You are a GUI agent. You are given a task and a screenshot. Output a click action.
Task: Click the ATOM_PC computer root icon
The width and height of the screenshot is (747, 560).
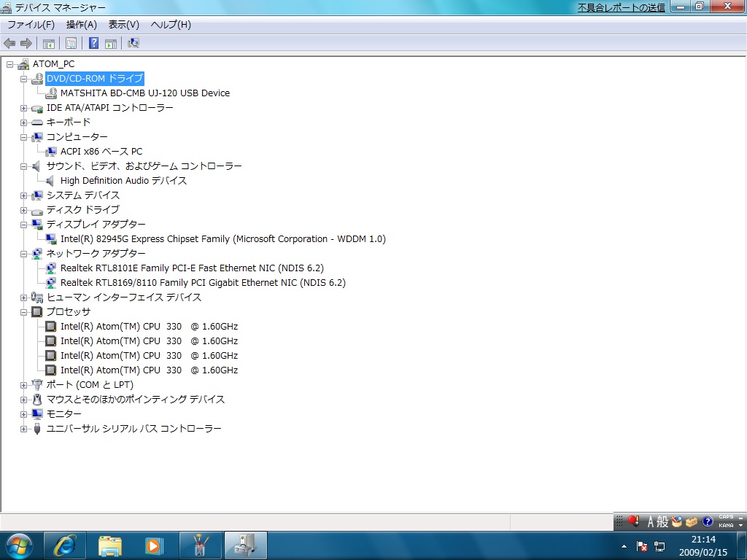tap(23, 64)
